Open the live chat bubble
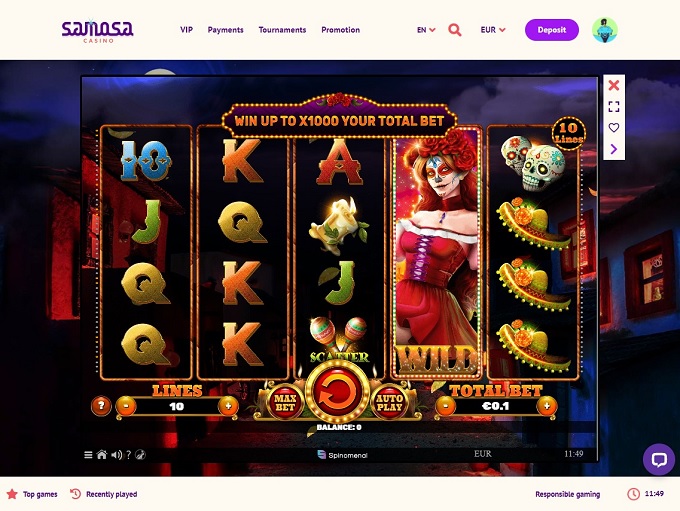Screen dimensions: 680x511 point(659,459)
